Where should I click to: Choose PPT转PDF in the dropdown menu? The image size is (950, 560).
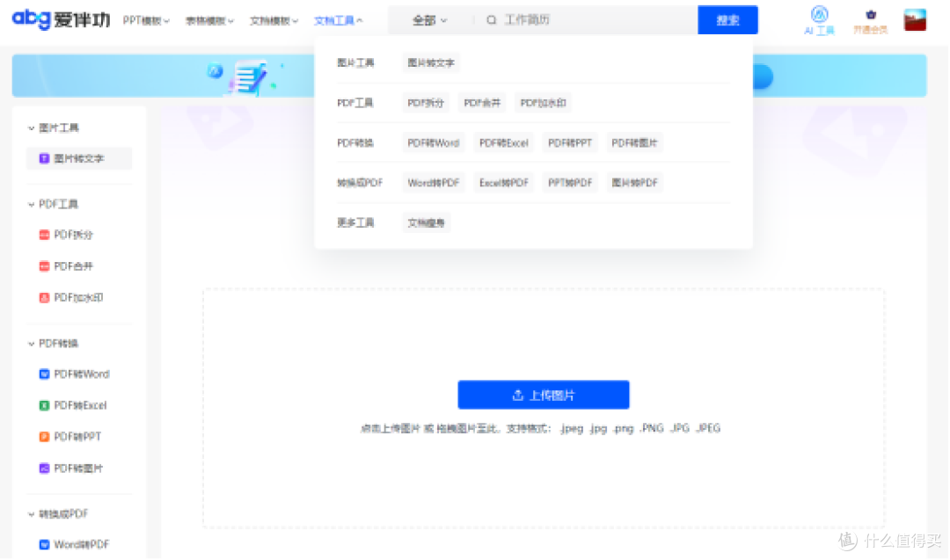coord(569,183)
